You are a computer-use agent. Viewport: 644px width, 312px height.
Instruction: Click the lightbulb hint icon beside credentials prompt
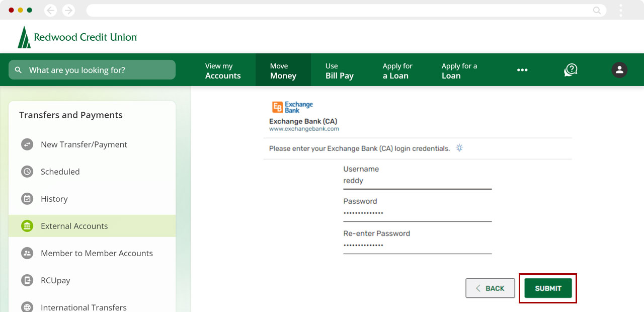(x=459, y=148)
